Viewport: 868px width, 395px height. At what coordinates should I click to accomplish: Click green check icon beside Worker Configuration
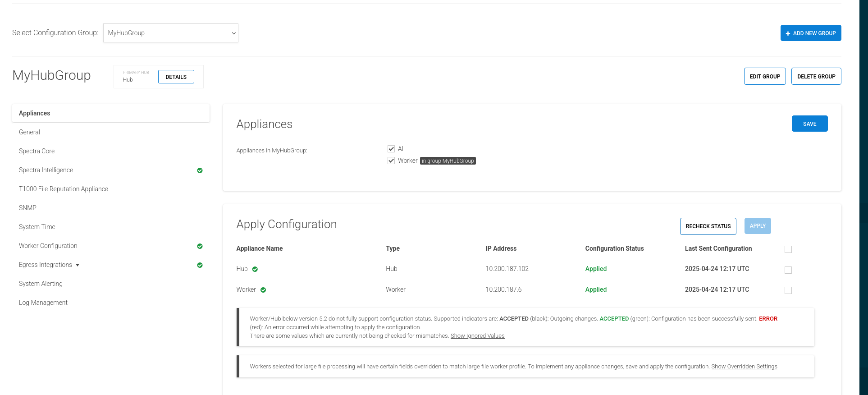coord(200,246)
